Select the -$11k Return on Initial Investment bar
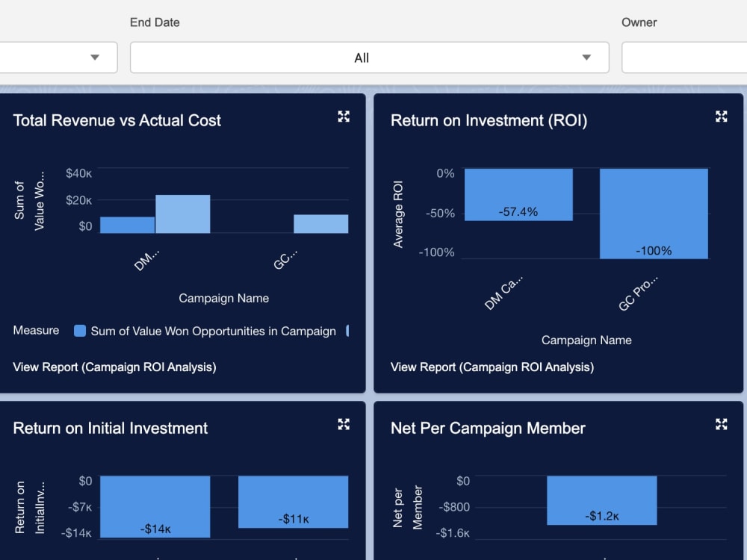 click(293, 502)
